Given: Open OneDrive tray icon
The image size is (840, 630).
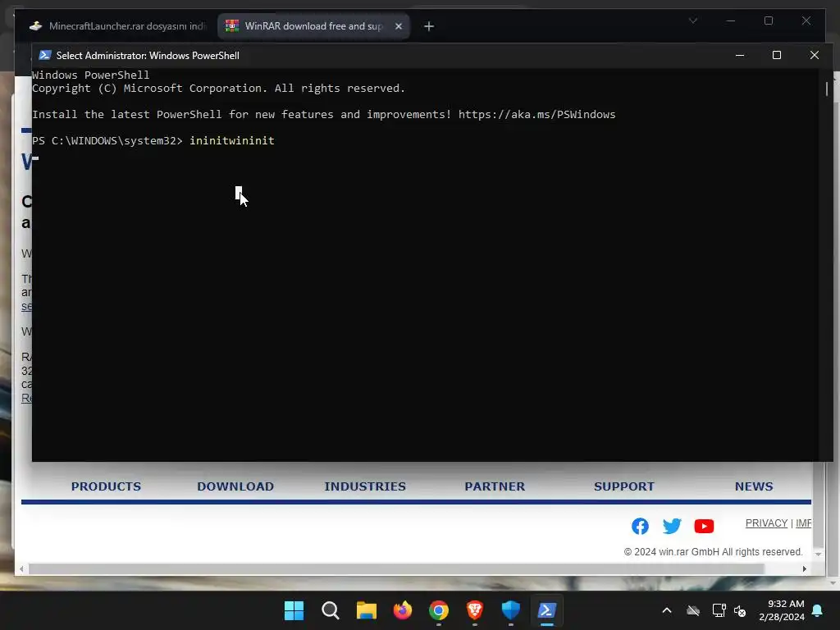Looking at the screenshot, I should coord(693,610).
